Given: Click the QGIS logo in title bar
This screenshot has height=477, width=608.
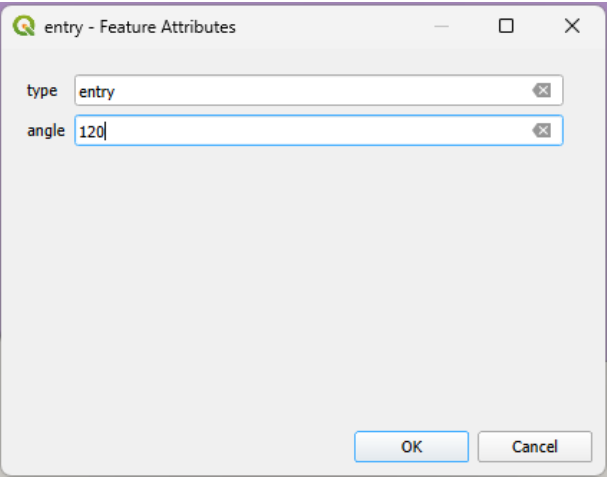Looking at the screenshot, I should pos(22,27).
